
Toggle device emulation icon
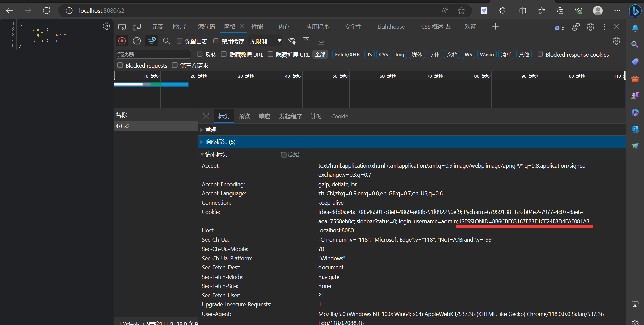[x=137, y=27]
